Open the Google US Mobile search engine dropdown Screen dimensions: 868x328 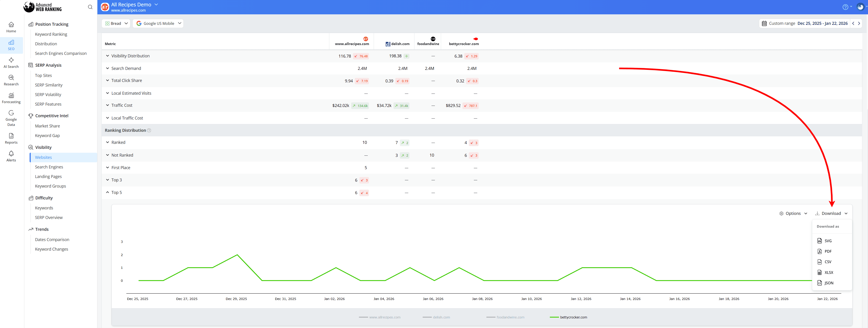[x=158, y=24]
